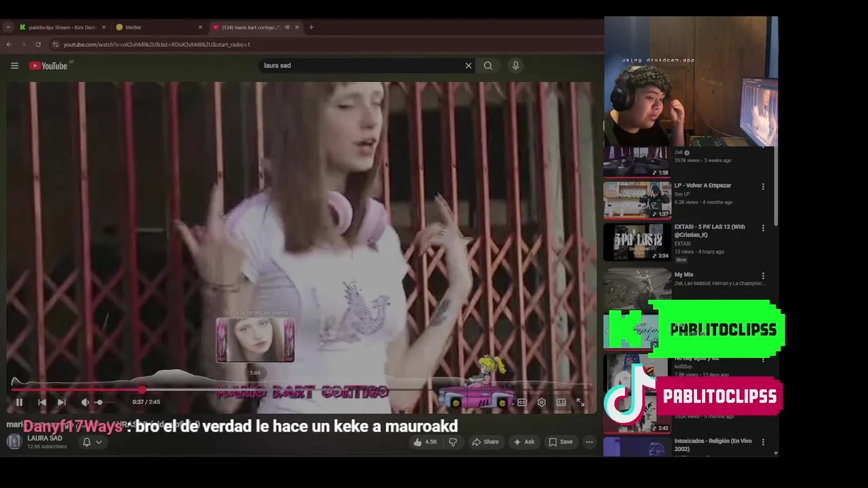The height and width of the screenshot is (488, 868).
Task: Start voice search with the microphone icon
Action: click(x=515, y=66)
